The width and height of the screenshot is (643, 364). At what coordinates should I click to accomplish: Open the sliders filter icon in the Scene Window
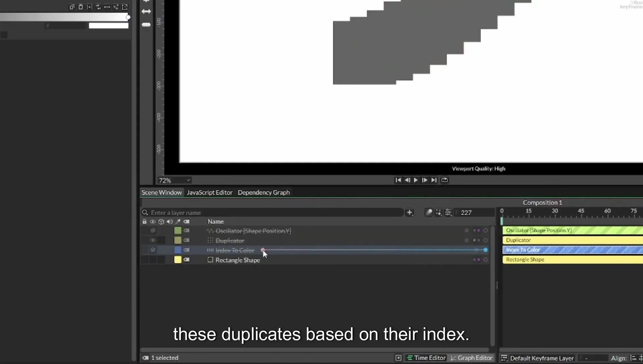click(x=448, y=212)
